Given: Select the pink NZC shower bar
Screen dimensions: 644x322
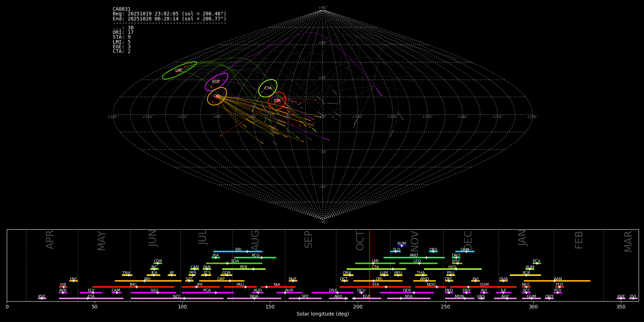Looking at the screenshot, I should [177, 298].
